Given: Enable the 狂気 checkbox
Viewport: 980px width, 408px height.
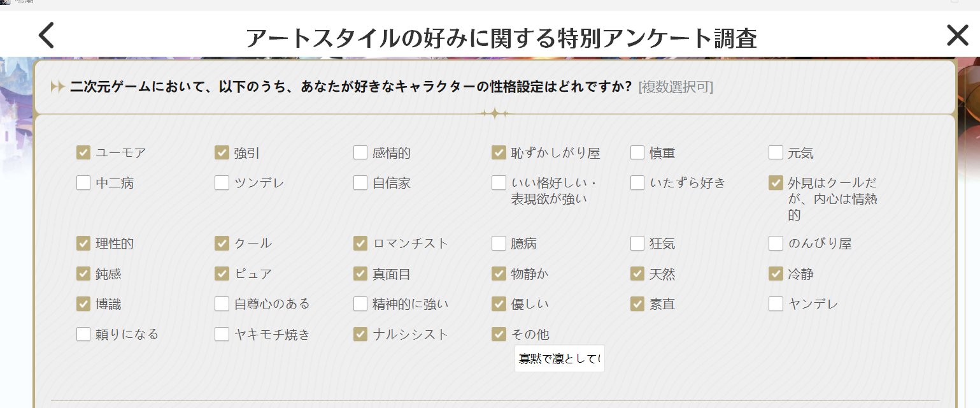Looking at the screenshot, I should point(637,244).
